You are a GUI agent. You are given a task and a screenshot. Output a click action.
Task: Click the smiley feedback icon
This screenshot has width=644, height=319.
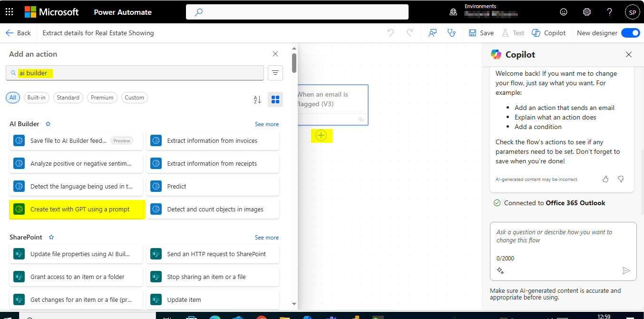click(564, 12)
